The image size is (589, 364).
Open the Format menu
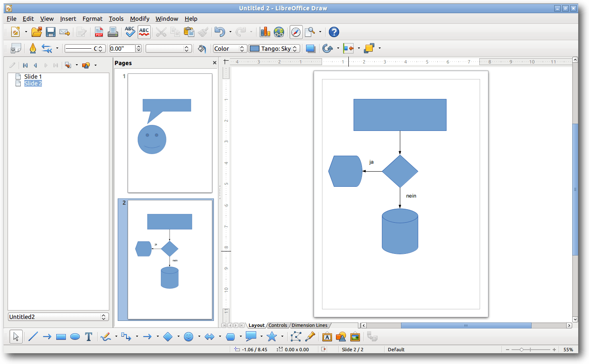coord(93,19)
